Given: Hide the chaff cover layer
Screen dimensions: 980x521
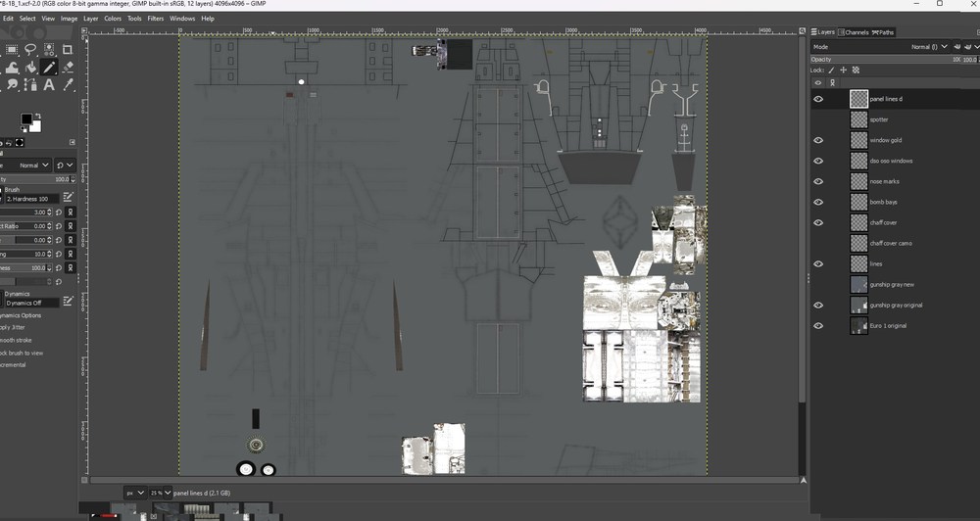Looking at the screenshot, I should 818,222.
